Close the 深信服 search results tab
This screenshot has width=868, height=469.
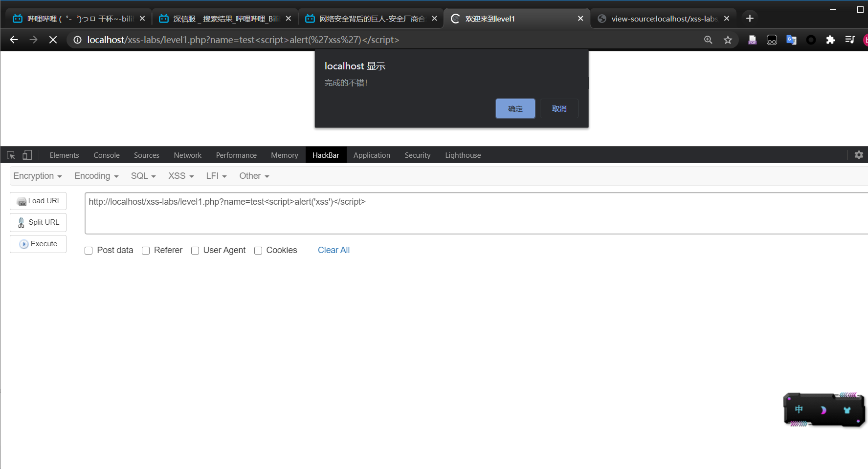tap(288, 19)
